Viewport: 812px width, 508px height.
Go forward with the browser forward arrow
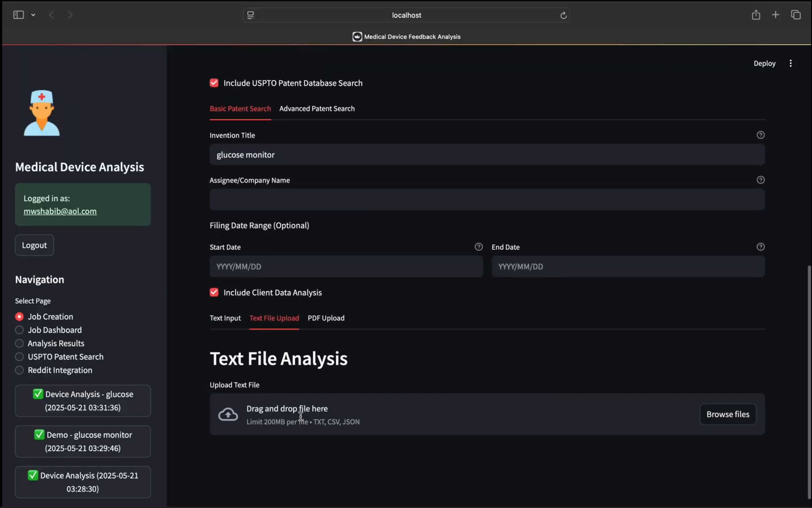(x=70, y=15)
